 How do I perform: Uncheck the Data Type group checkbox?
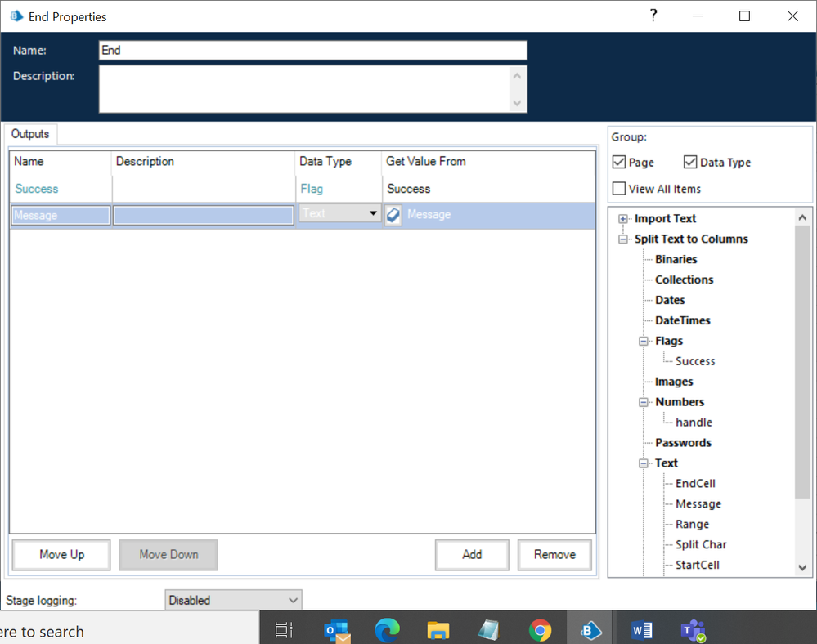click(690, 163)
